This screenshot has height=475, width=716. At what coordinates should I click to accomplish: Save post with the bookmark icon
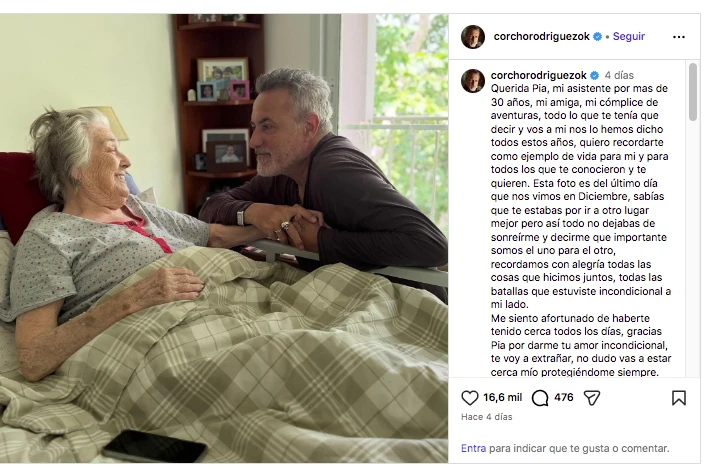[679, 398]
